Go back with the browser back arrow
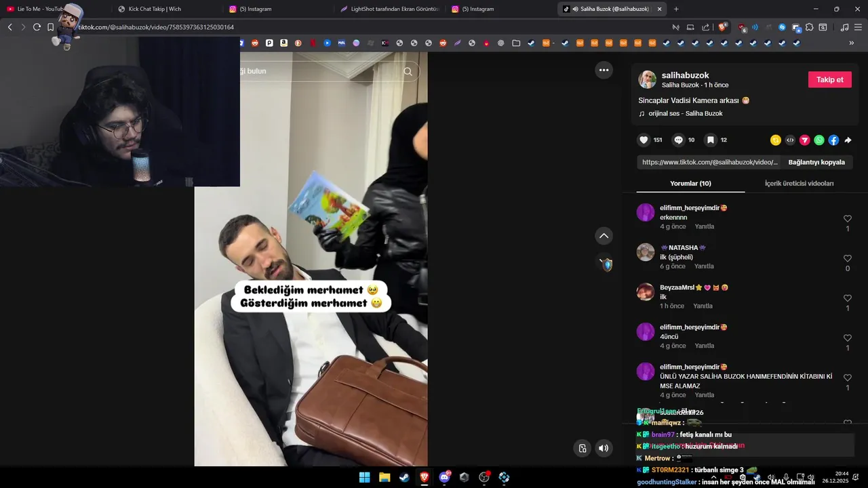 (x=9, y=27)
